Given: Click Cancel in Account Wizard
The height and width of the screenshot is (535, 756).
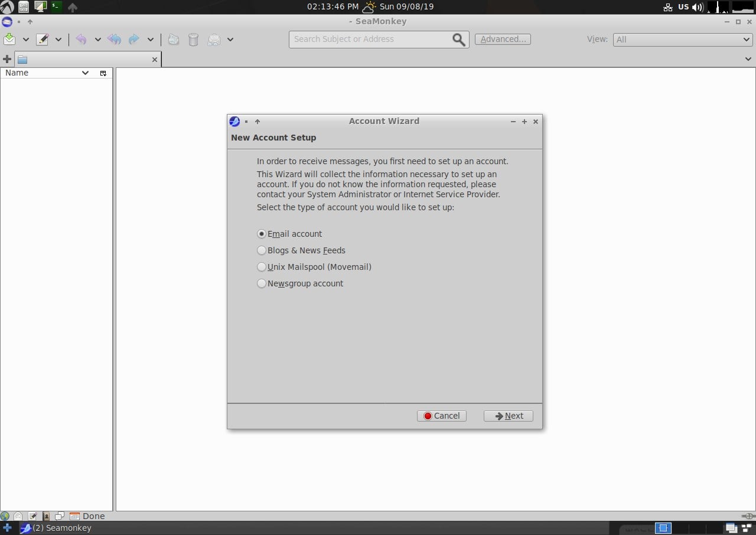Looking at the screenshot, I should click(x=442, y=416).
